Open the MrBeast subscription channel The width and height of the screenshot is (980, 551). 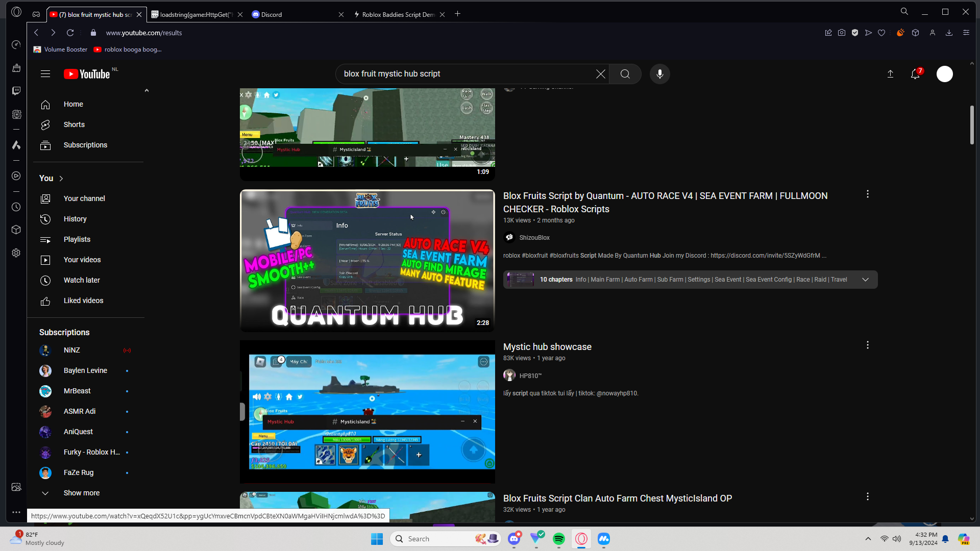coord(88,391)
